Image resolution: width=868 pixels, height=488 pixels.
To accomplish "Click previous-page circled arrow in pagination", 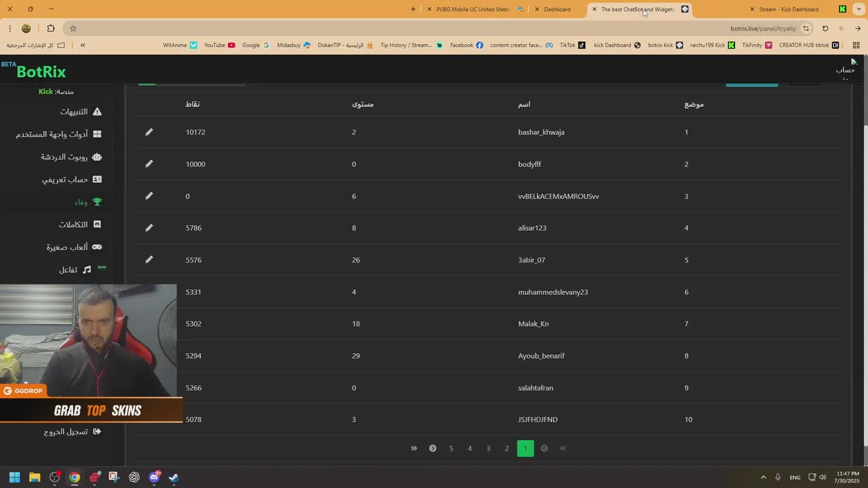I will 544,449.
